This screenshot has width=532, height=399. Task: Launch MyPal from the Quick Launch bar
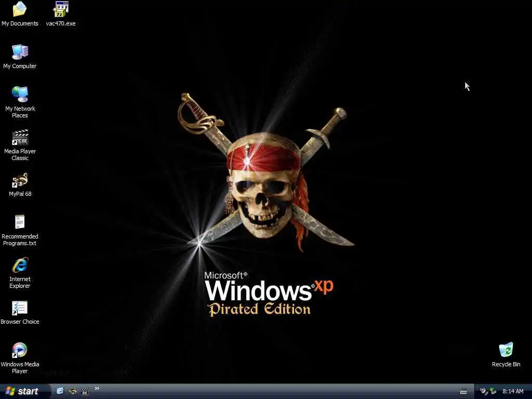(x=73, y=391)
